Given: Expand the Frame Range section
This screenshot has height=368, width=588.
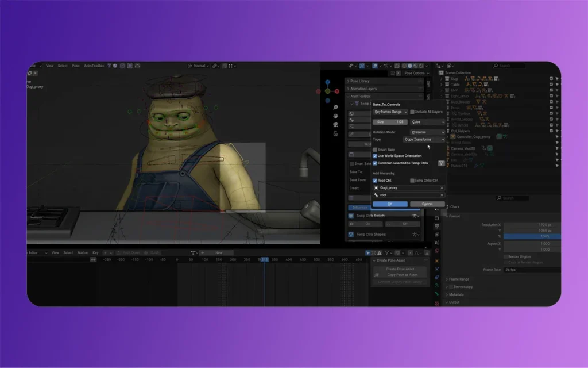Looking at the screenshot, I should 459,279.
